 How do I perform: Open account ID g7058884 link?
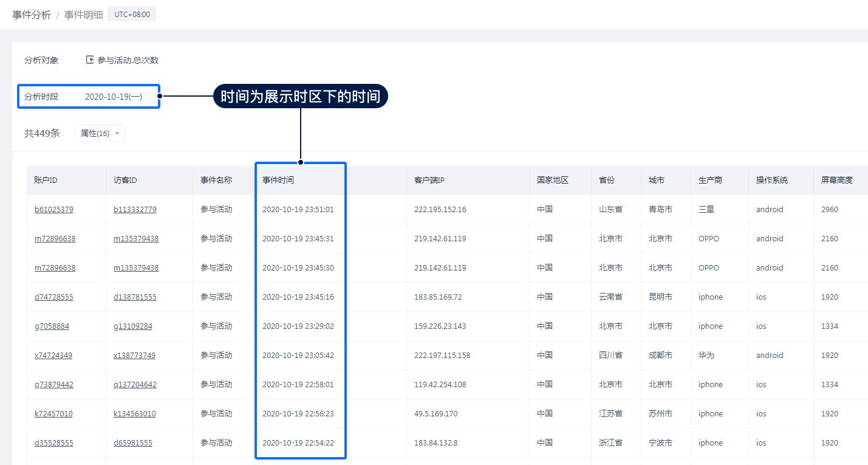tap(52, 326)
